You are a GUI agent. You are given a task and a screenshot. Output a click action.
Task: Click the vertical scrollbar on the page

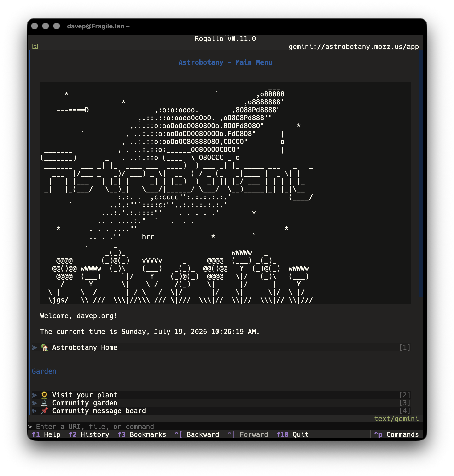pos(421,232)
